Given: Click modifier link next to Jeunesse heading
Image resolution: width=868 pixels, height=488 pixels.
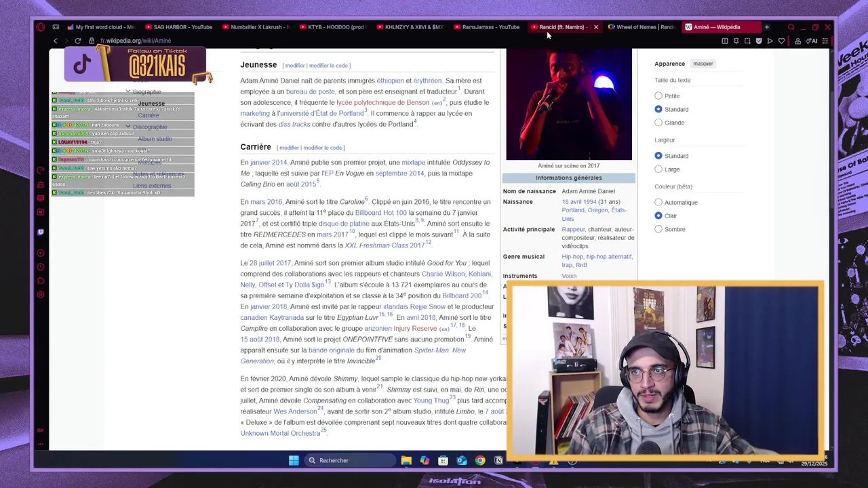Looking at the screenshot, I should click(x=295, y=66).
